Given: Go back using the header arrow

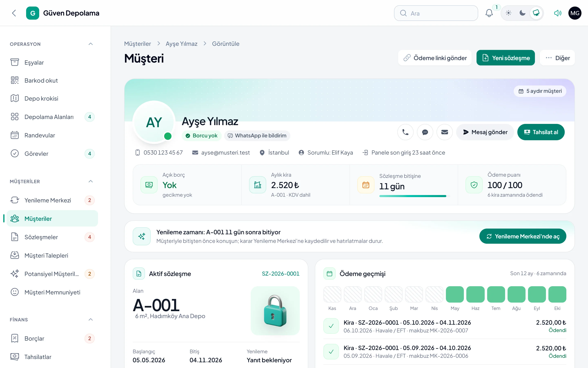Looking at the screenshot, I should point(14,13).
